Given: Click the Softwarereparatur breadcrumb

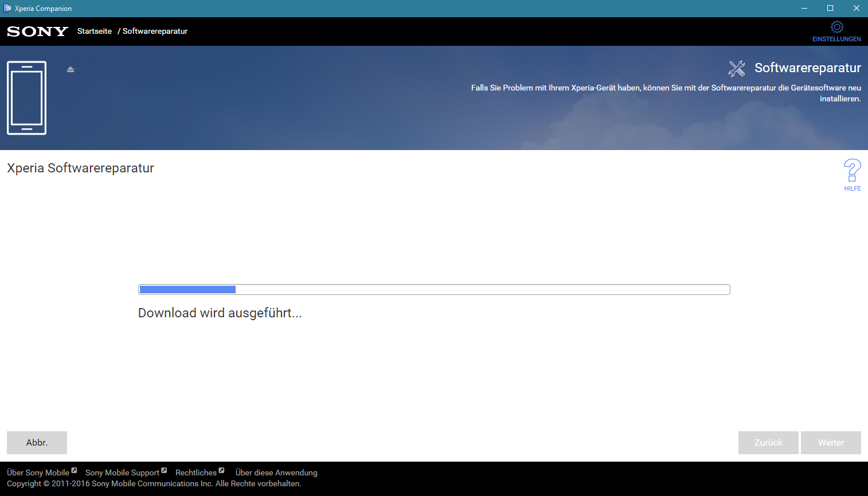Looking at the screenshot, I should click(155, 31).
